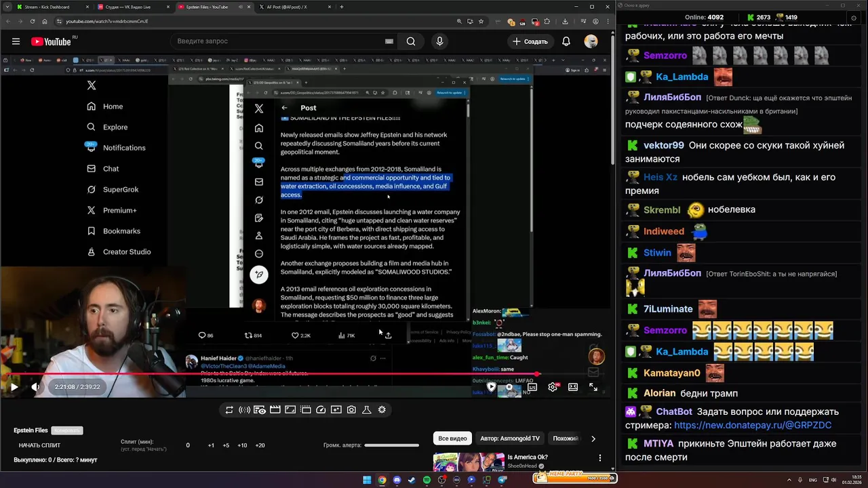Select the Все видео chip

click(x=452, y=439)
